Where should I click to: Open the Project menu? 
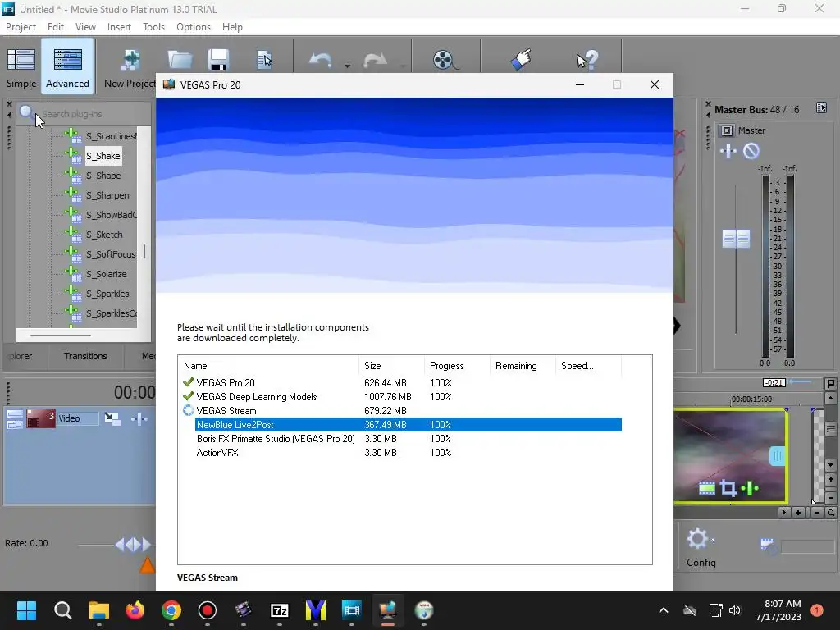[21, 27]
